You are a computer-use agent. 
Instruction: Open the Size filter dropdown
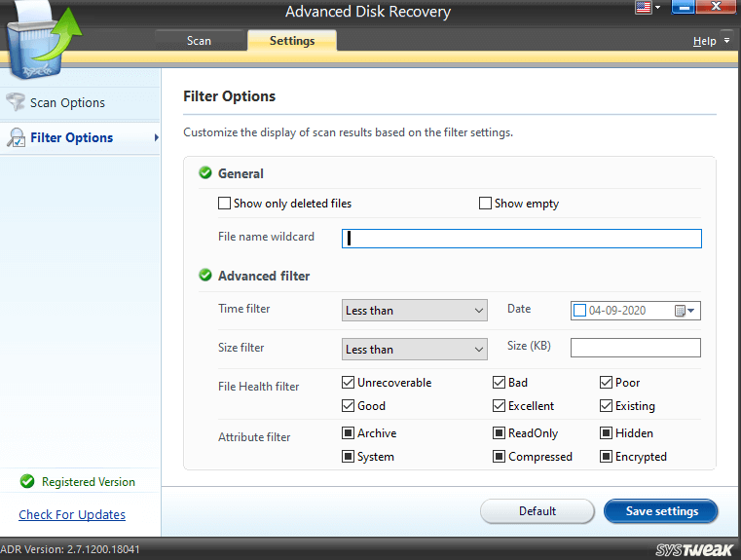click(415, 350)
